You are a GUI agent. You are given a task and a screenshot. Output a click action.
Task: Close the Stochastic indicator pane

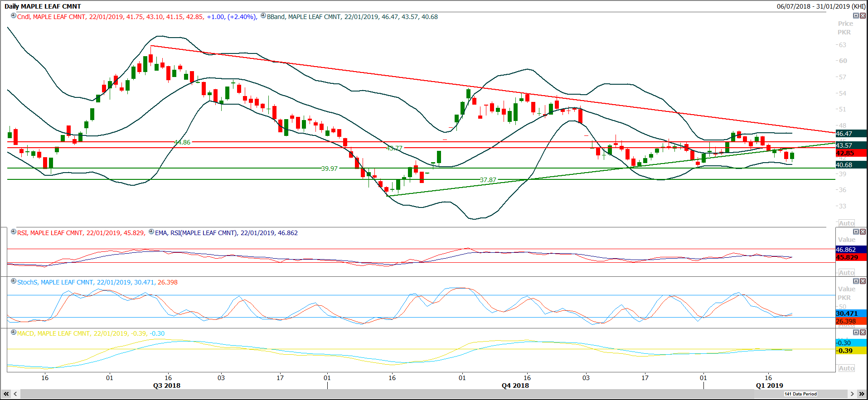[863, 281]
